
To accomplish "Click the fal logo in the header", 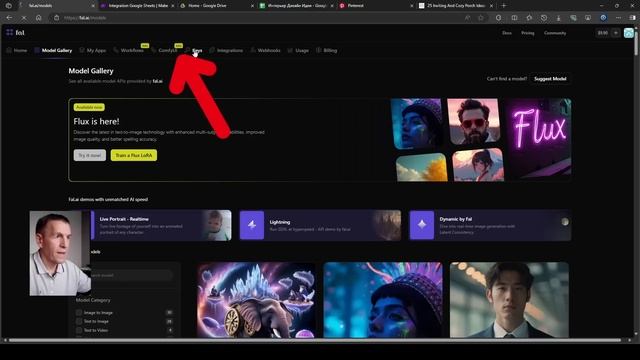I will 16,32.
